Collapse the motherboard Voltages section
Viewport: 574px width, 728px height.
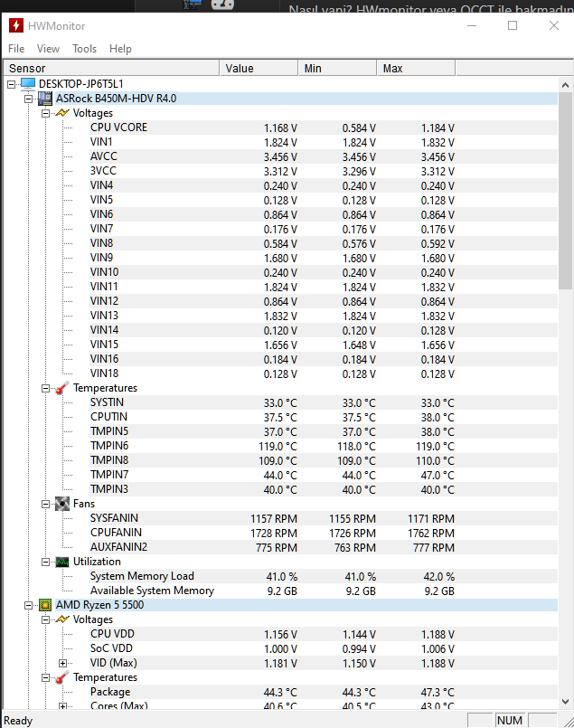[45, 113]
